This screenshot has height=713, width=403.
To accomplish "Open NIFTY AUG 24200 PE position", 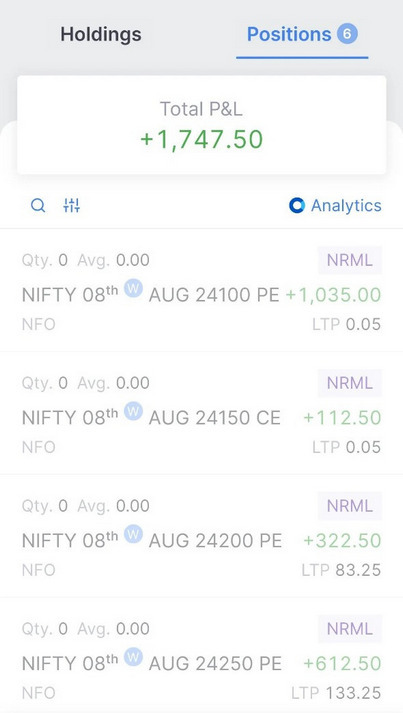I will click(x=202, y=536).
